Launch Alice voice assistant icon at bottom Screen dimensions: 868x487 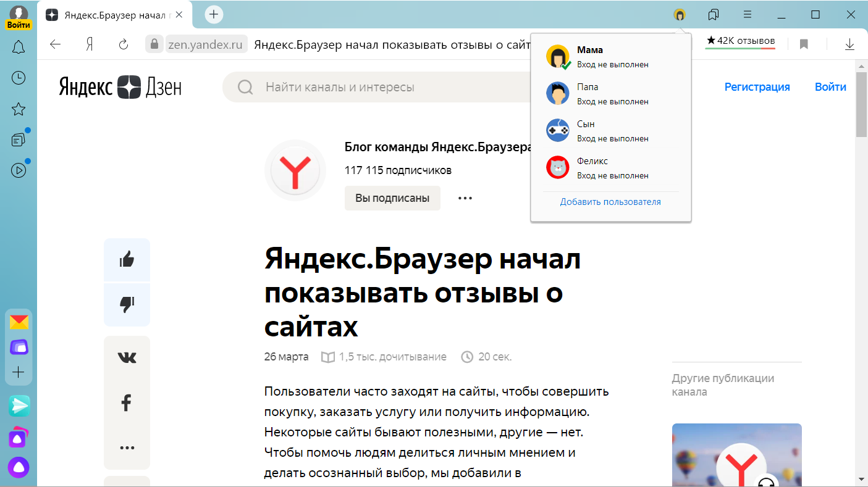19,467
